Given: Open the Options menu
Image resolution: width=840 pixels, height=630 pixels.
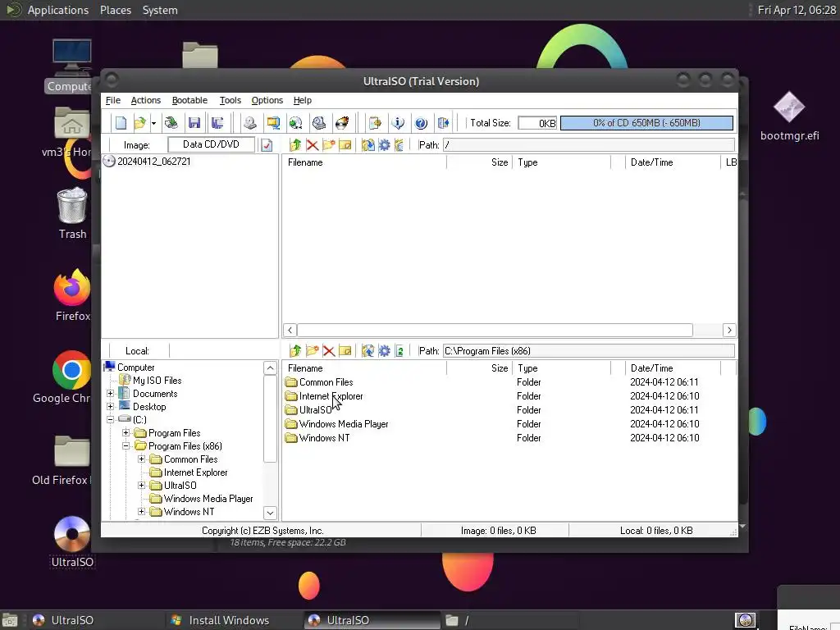Looking at the screenshot, I should [x=267, y=100].
